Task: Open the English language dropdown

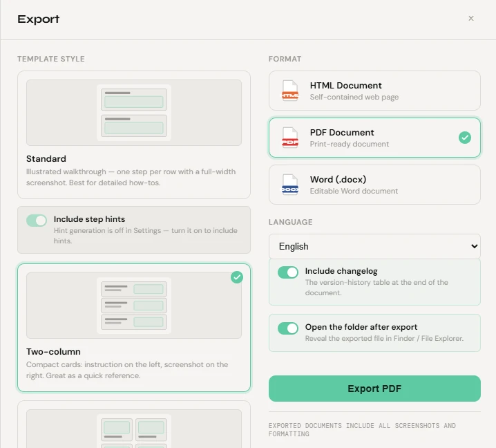Action: pyautogui.click(x=374, y=246)
